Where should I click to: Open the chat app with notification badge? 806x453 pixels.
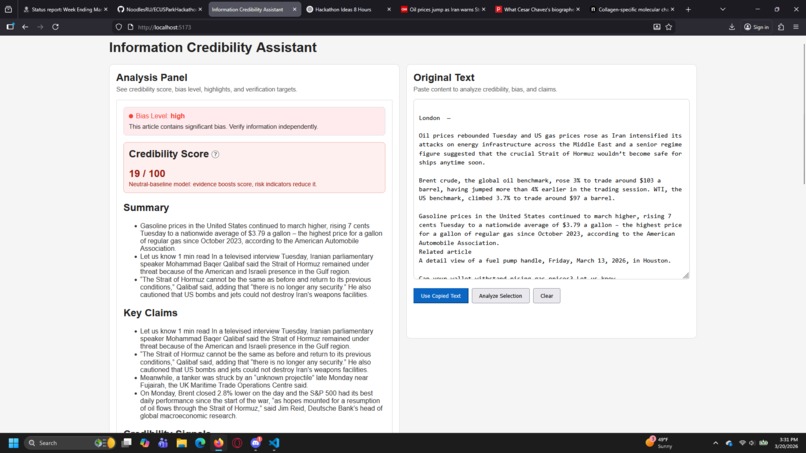[x=255, y=443]
